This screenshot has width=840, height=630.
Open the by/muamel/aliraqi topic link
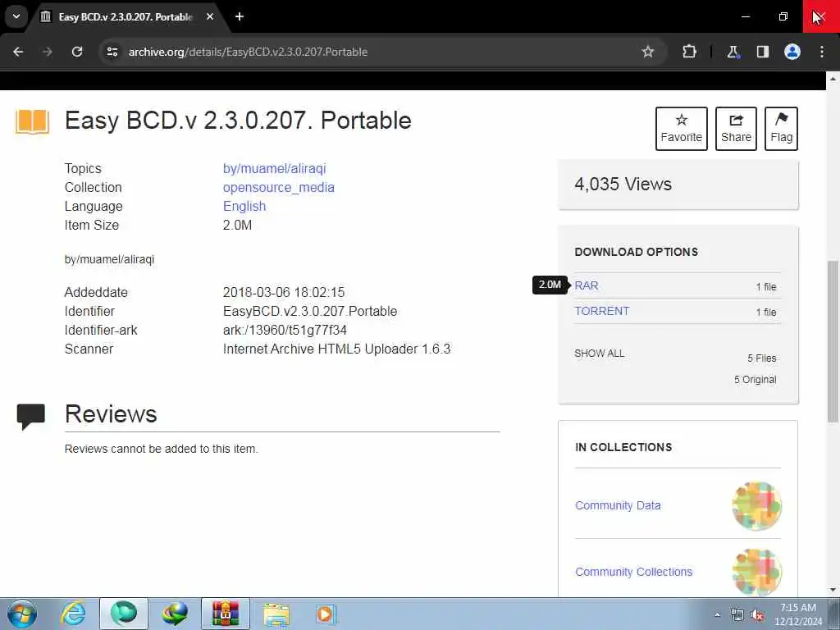click(274, 169)
